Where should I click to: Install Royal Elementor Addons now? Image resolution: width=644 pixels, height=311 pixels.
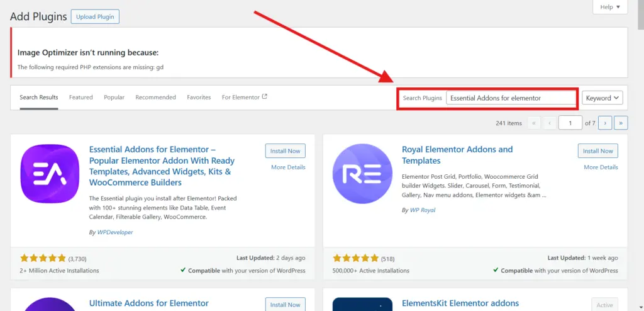[x=598, y=151]
